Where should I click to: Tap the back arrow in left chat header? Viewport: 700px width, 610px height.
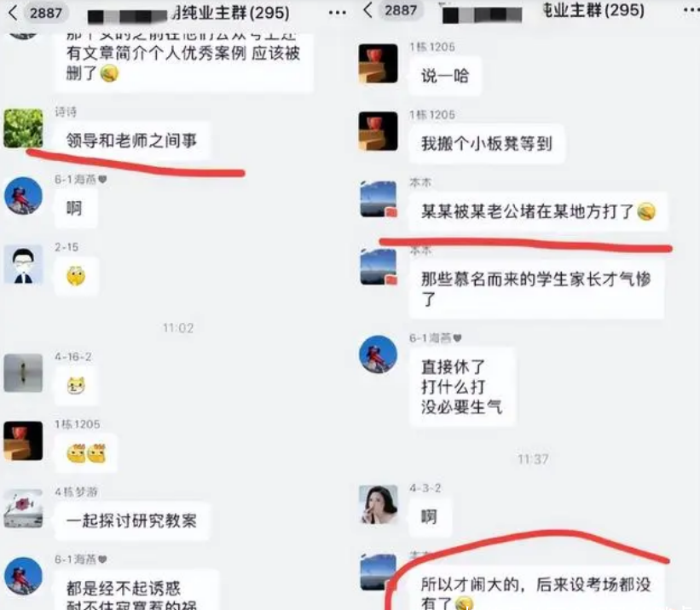pyautogui.click(x=13, y=13)
